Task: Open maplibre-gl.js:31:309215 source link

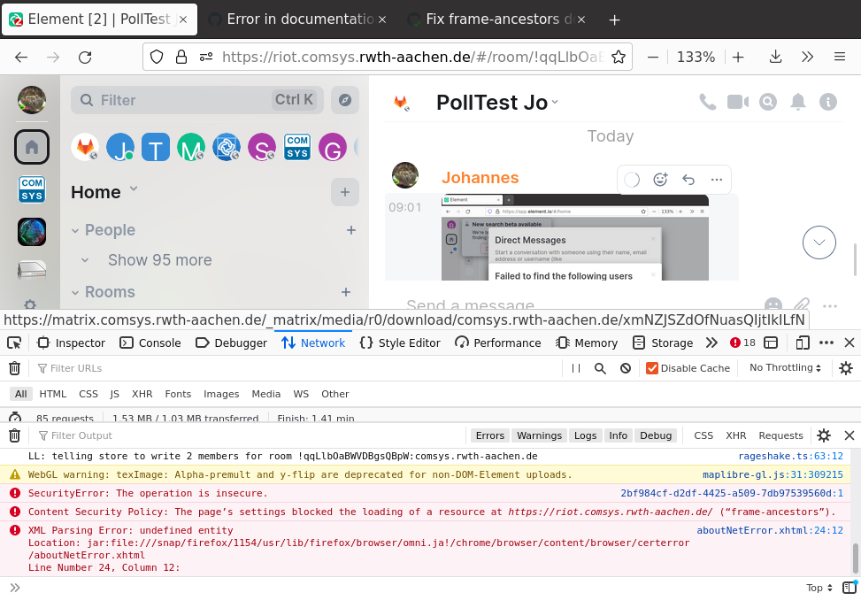Action: click(773, 475)
